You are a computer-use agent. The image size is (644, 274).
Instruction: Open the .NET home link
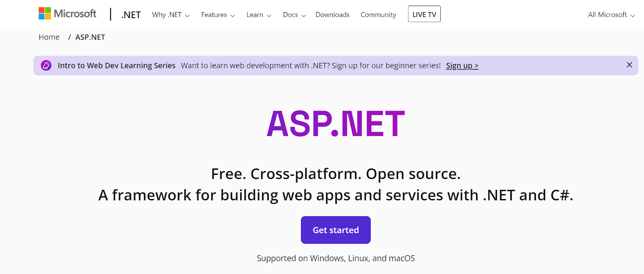click(x=131, y=15)
